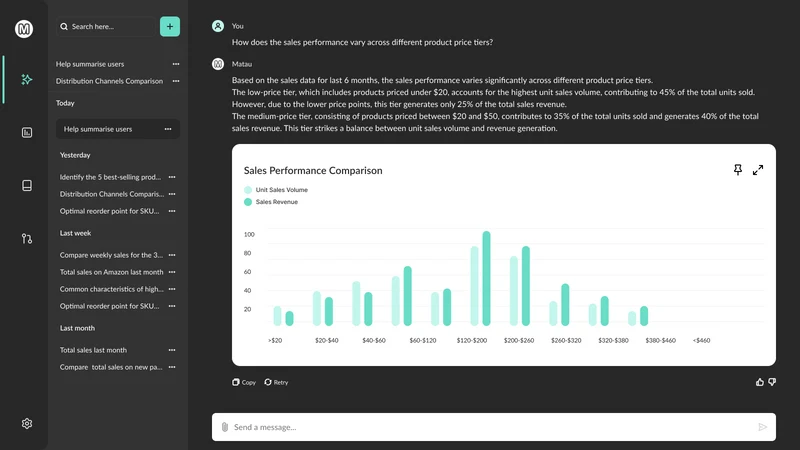
Task: Open options for Today's Help summarise users
Action: coord(168,129)
